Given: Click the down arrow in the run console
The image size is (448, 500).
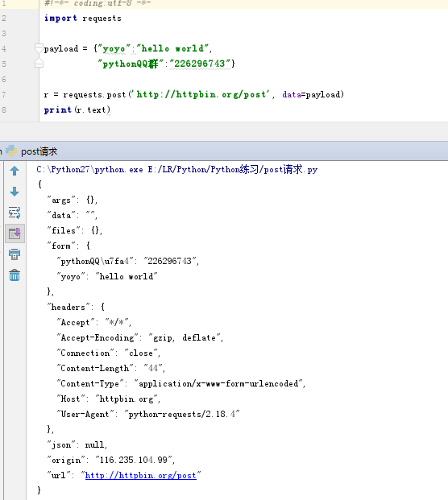Looking at the screenshot, I should (15, 192).
